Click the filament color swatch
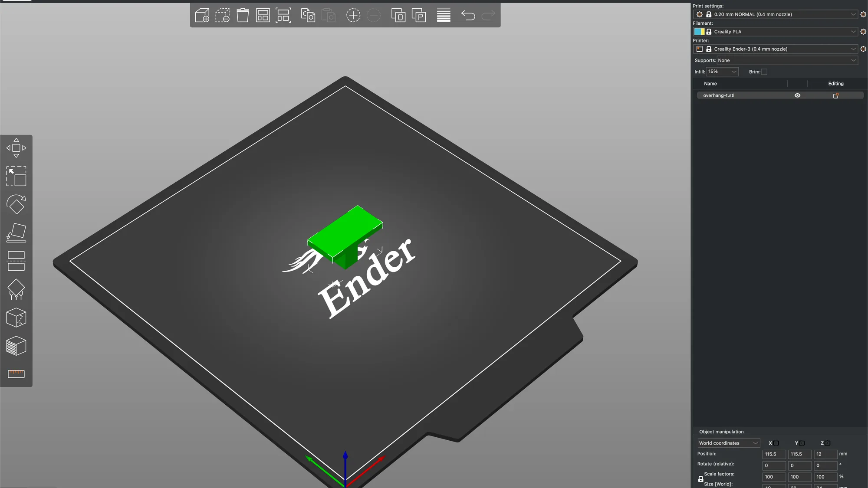The width and height of the screenshot is (868, 488). pos(699,32)
